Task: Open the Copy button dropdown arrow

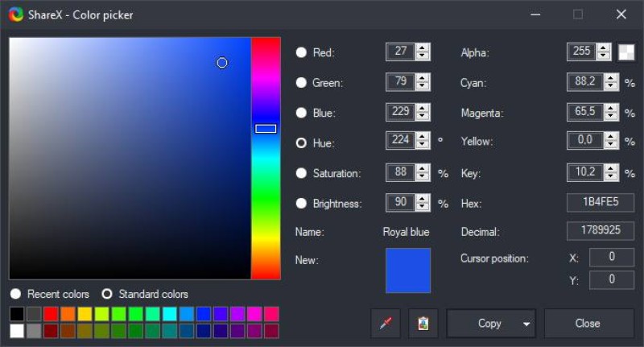Action: point(526,324)
